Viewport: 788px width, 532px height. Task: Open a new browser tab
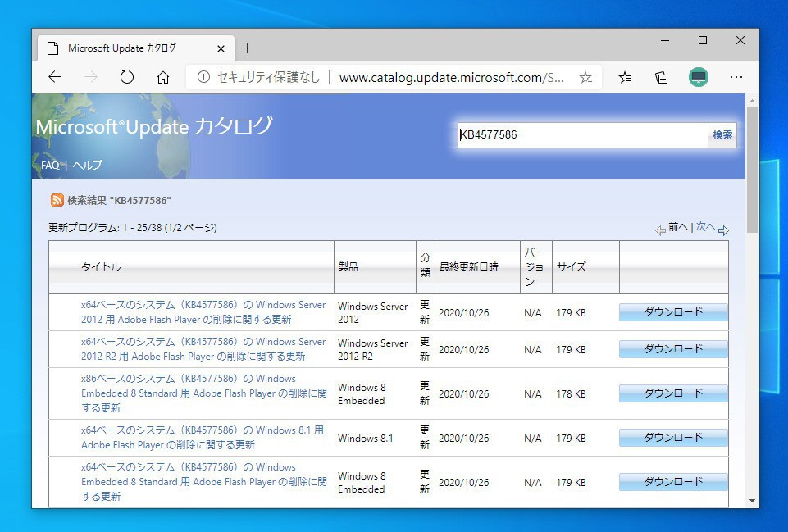coord(248,48)
